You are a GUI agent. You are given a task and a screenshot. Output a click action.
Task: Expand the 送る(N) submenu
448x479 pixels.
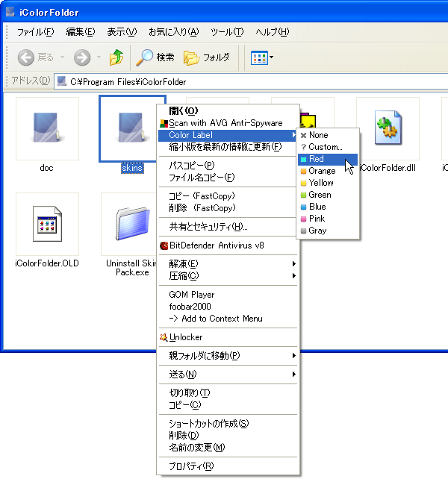[x=228, y=375]
